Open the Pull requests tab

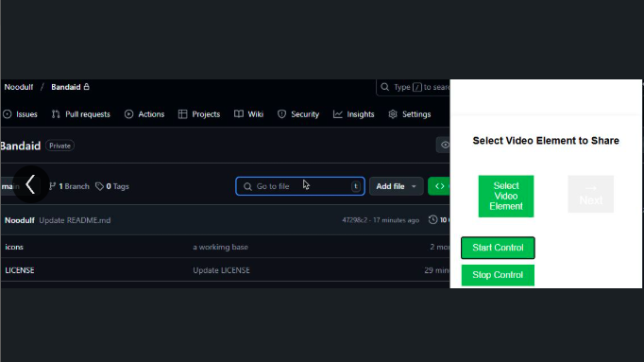tap(81, 114)
